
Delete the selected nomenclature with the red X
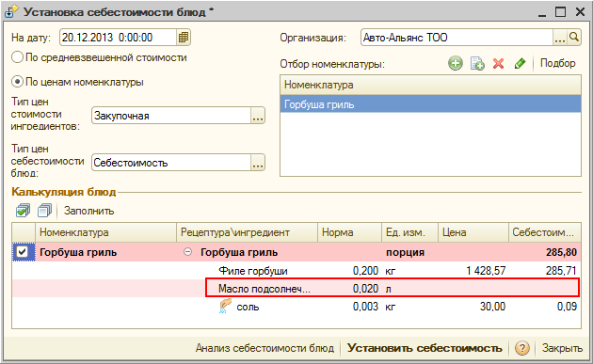499,64
